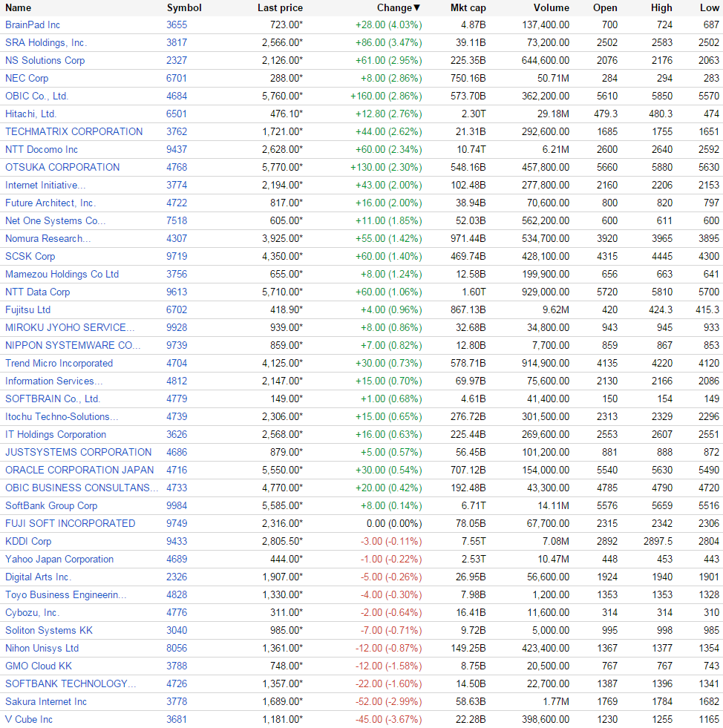This screenshot has height=728, width=723.
Task: Click Yahoo Japan Corporation link
Action: (x=59, y=559)
